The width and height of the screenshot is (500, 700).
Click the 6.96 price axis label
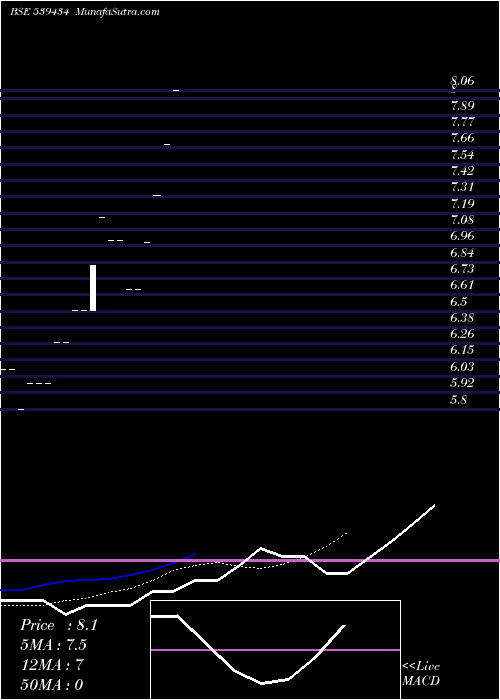click(x=462, y=237)
